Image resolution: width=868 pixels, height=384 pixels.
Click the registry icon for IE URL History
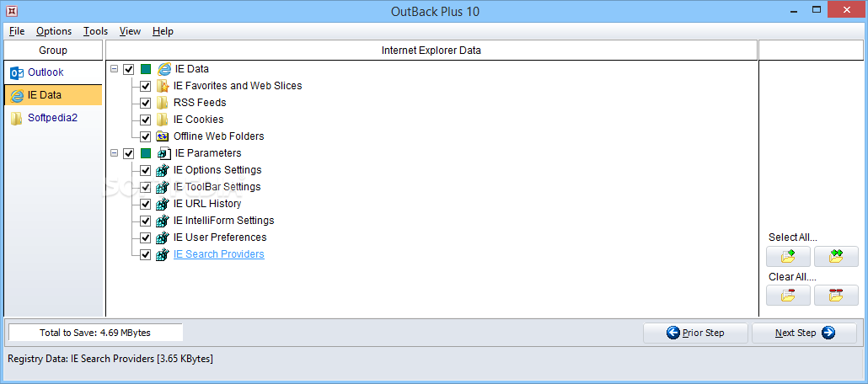[162, 204]
